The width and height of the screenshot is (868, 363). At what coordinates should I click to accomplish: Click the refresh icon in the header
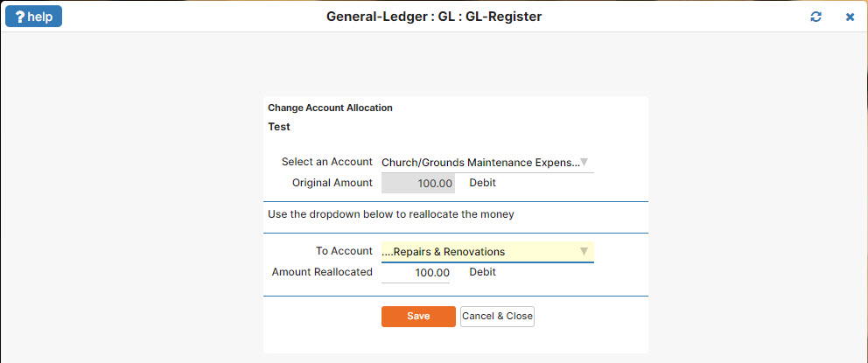coord(816,17)
